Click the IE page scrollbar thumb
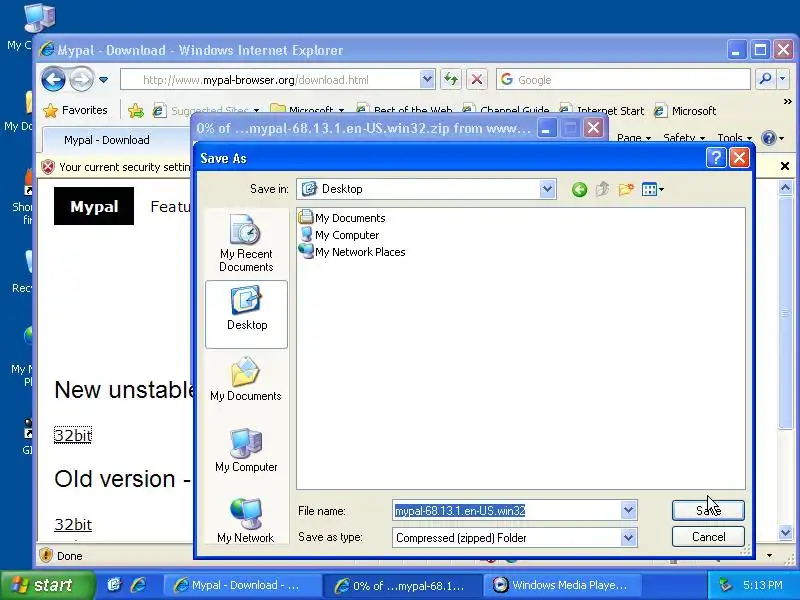This screenshot has width=800, height=600. coord(786,313)
